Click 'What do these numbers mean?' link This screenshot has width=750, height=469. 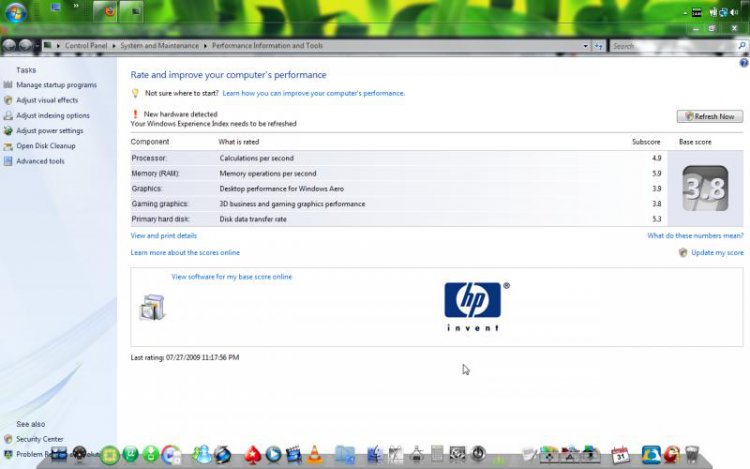tap(695, 236)
